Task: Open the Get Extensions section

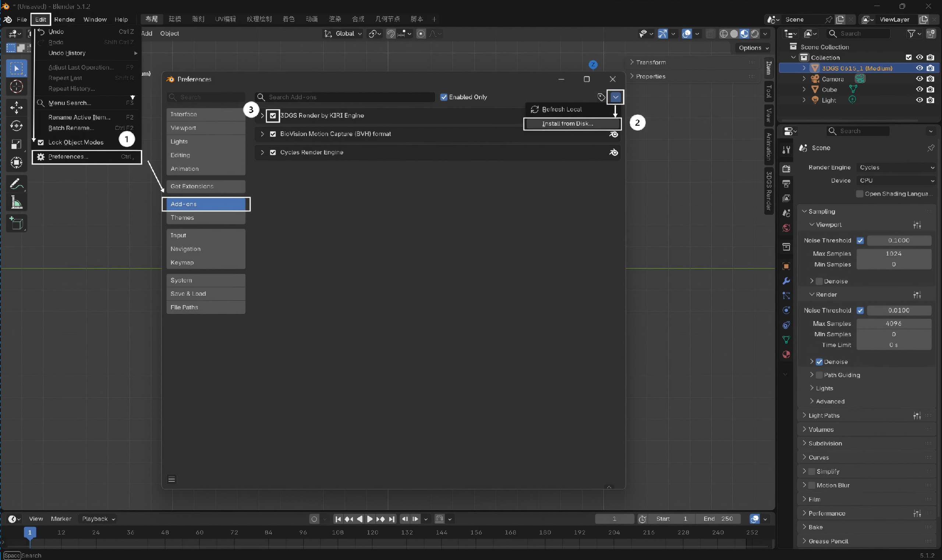Action: (206, 186)
